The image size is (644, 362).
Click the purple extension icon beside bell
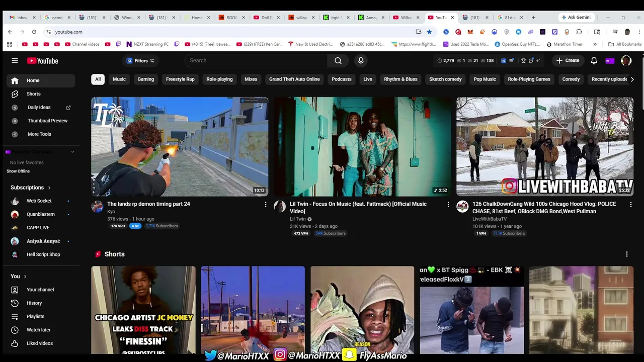pos(610,61)
